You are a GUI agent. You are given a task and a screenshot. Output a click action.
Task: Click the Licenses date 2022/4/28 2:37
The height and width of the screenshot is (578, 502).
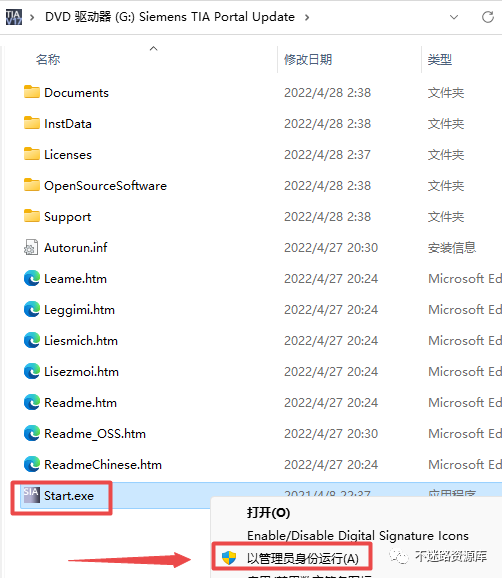(x=327, y=154)
